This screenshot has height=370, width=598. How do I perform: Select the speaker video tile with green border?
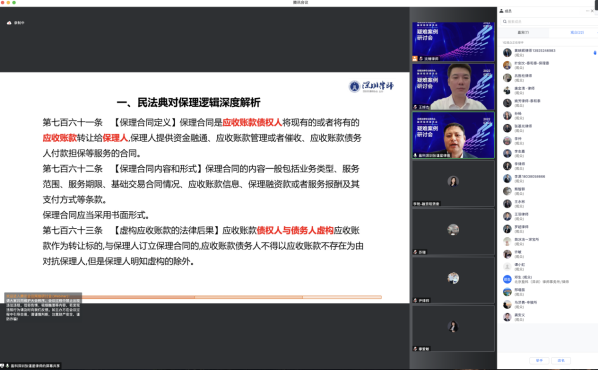coord(453,135)
